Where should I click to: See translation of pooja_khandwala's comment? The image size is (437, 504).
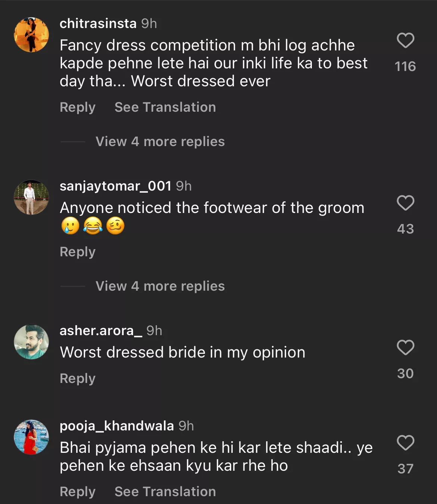tap(165, 492)
